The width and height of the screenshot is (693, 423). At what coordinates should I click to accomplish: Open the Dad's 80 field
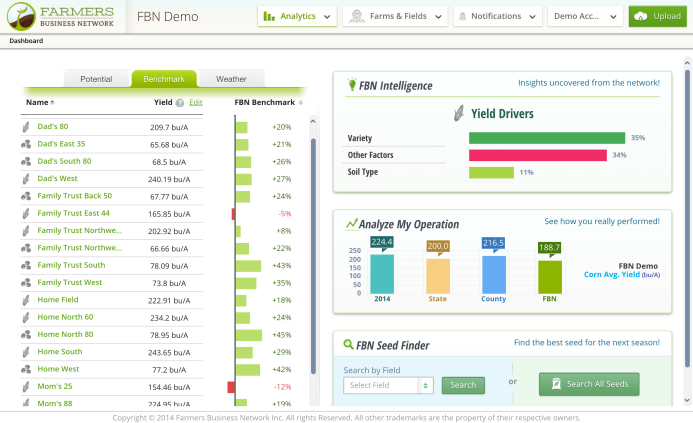(53, 126)
